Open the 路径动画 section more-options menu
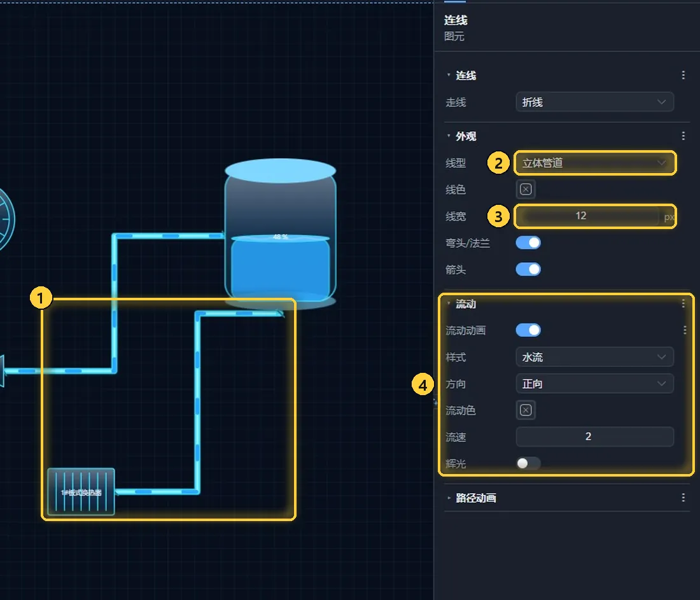 (x=683, y=498)
